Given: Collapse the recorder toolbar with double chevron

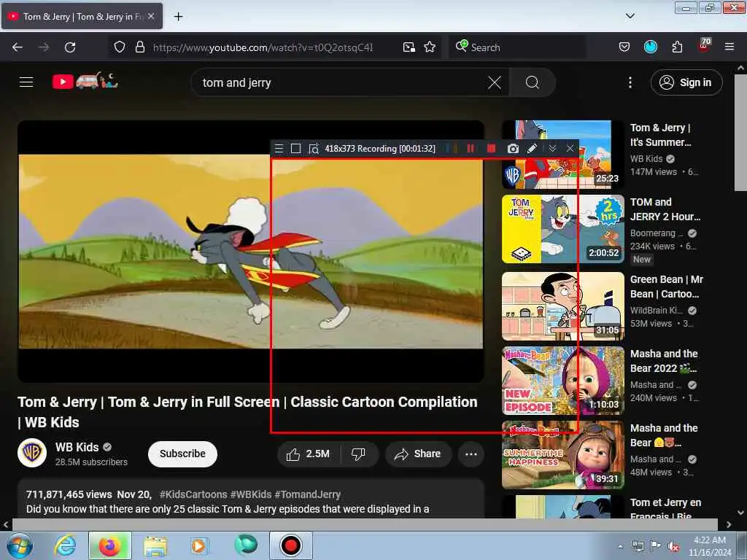Looking at the screenshot, I should coord(552,149).
